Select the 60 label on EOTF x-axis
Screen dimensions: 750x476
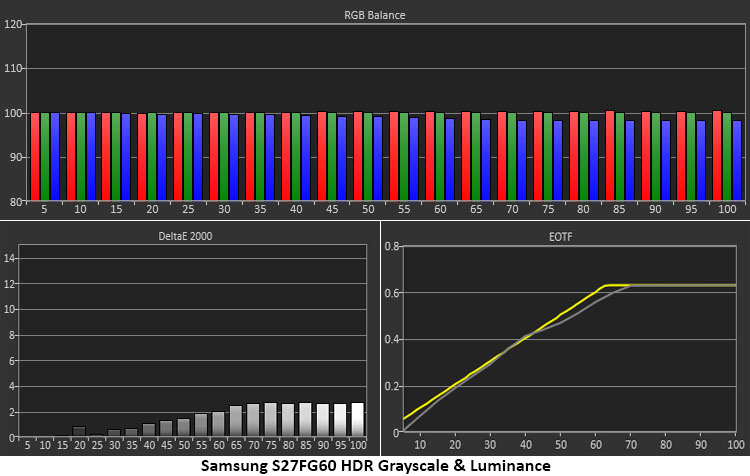[596, 445]
